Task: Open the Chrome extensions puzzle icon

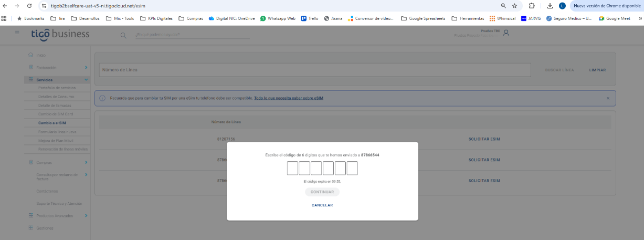Action: [x=532, y=6]
